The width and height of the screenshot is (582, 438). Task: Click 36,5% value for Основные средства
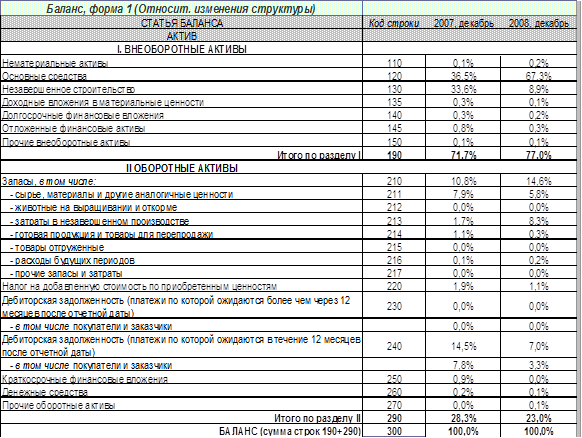tap(463, 76)
